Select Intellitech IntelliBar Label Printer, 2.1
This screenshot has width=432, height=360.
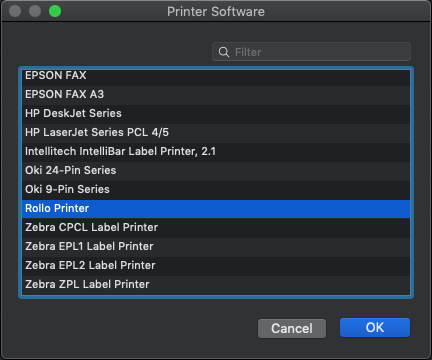pos(216,152)
